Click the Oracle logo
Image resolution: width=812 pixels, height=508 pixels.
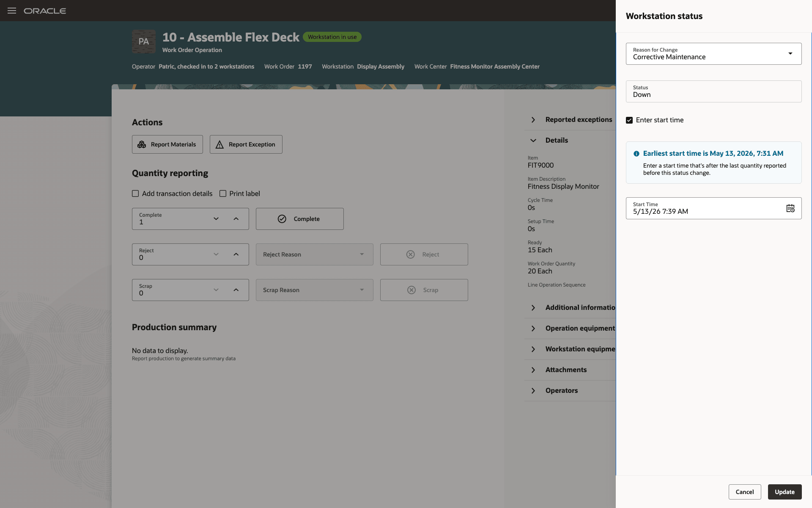pos(45,11)
